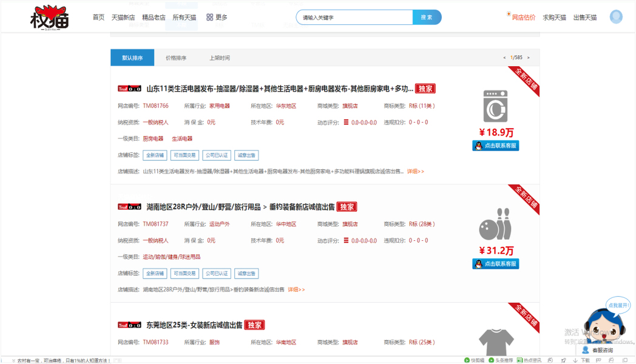Click 详细>> link in 湖南地区 description
636x364 pixels.
click(x=296, y=289)
